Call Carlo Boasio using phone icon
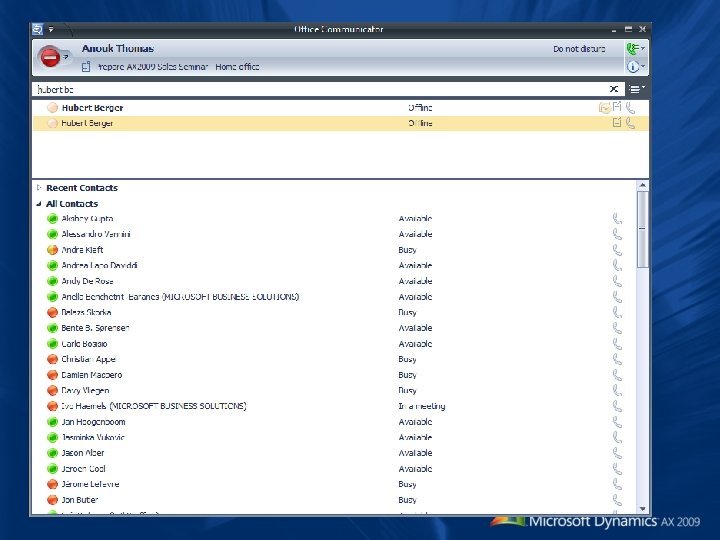Screen dimensions: 720x540 pos(617,344)
